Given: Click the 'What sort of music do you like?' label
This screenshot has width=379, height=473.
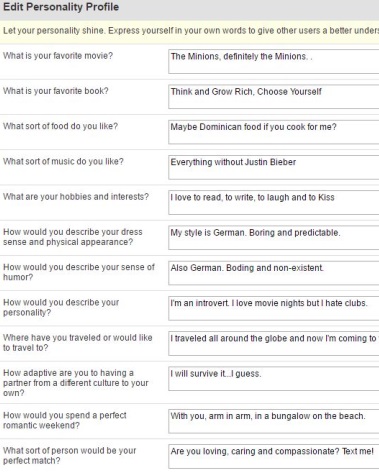Looking at the screenshot, I should coord(63,162).
